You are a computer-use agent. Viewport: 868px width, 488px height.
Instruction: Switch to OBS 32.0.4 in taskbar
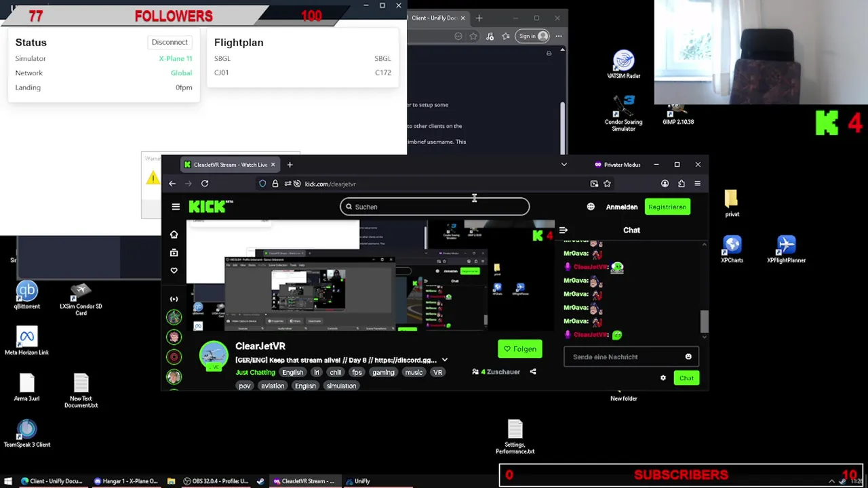coord(216,481)
